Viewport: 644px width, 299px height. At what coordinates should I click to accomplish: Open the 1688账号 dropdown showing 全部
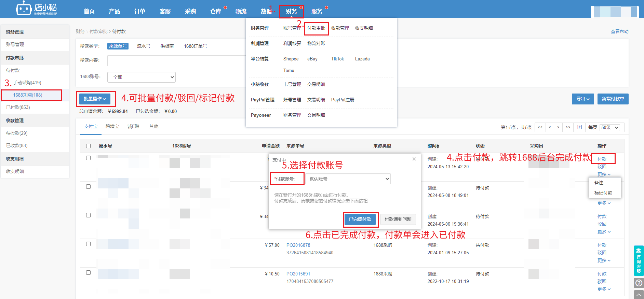(142, 77)
